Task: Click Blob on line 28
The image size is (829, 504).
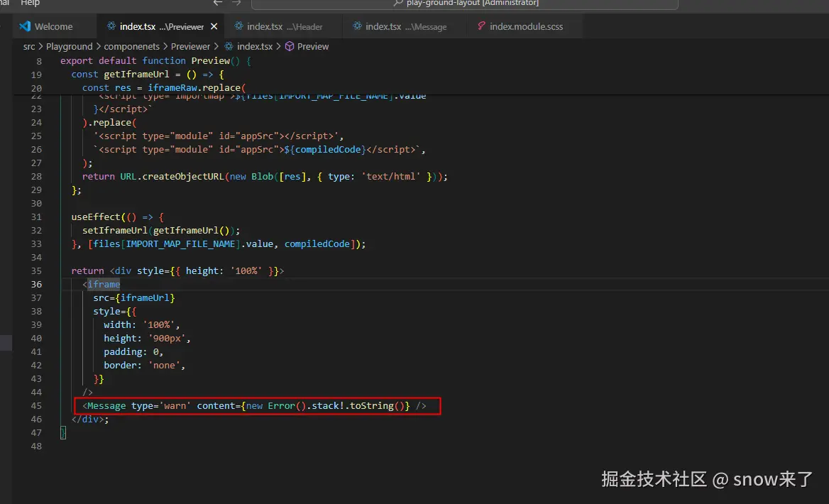Action: coord(262,177)
